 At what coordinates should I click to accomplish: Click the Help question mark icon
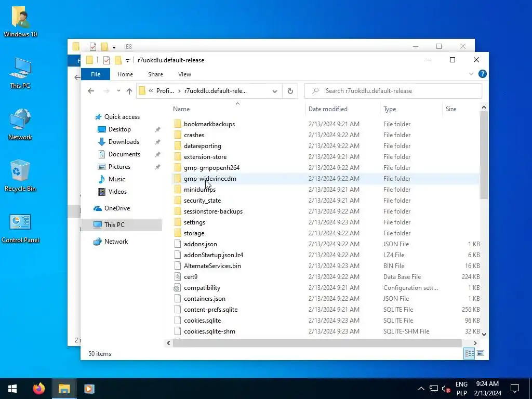(483, 74)
